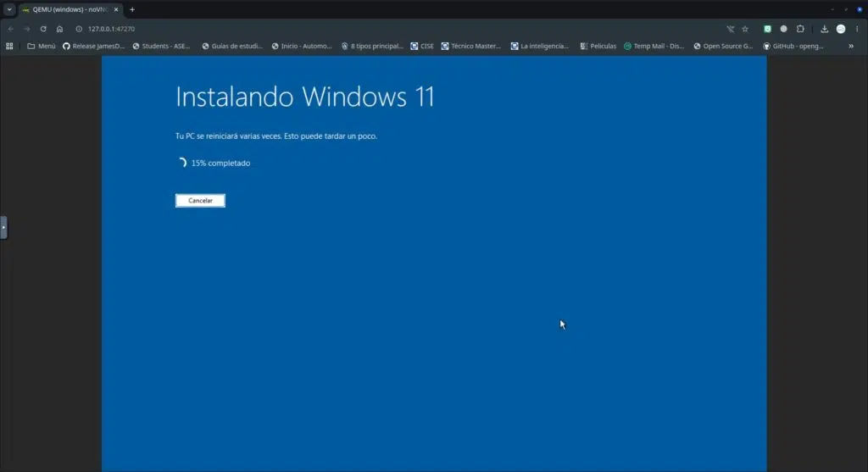Open the Menú bookmarks folder
Viewport: 868px width, 472px height.
coord(42,46)
